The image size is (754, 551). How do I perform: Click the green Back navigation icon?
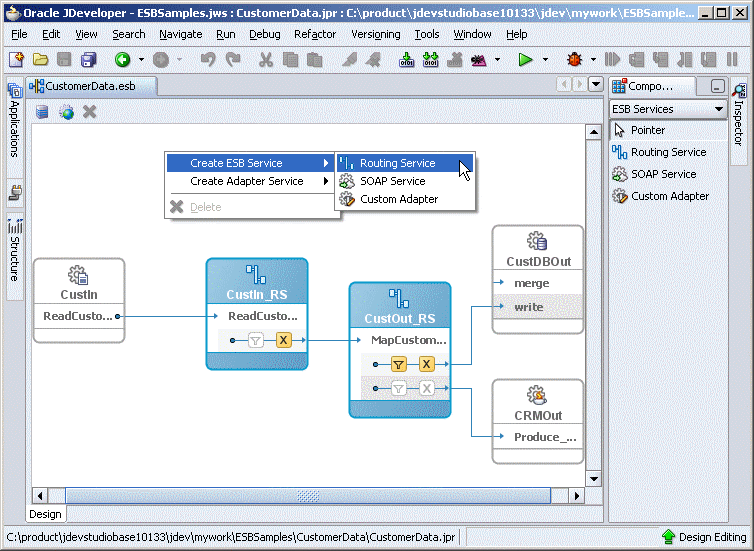123,60
